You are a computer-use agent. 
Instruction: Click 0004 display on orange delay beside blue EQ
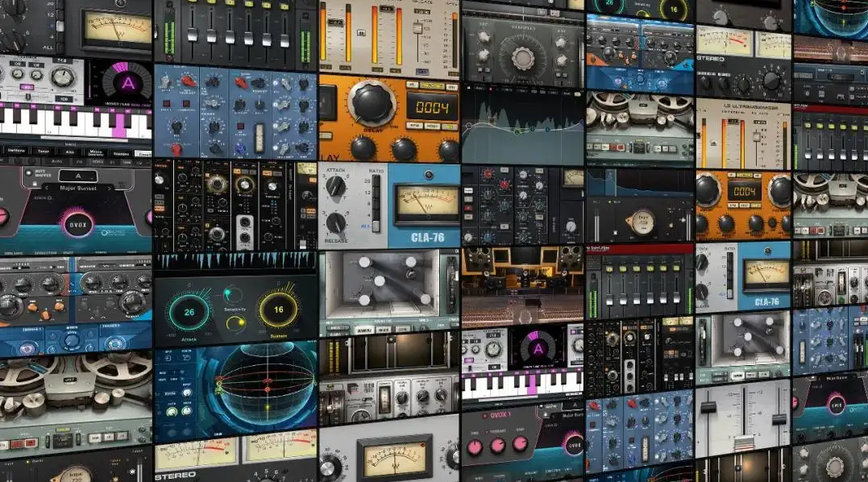pyautogui.click(x=432, y=107)
